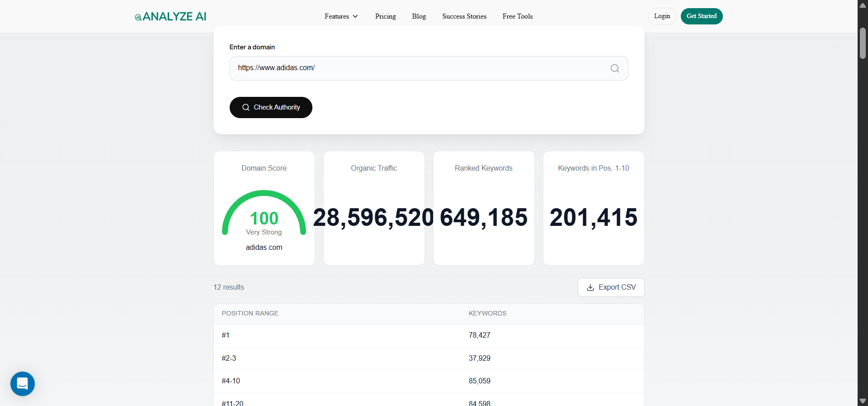Click the scrollbar up arrow
This screenshot has height=406, width=868.
(863, 5)
